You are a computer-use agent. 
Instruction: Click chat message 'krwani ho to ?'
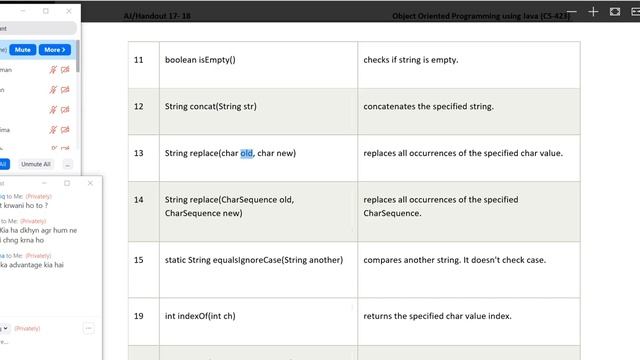pos(24,205)
